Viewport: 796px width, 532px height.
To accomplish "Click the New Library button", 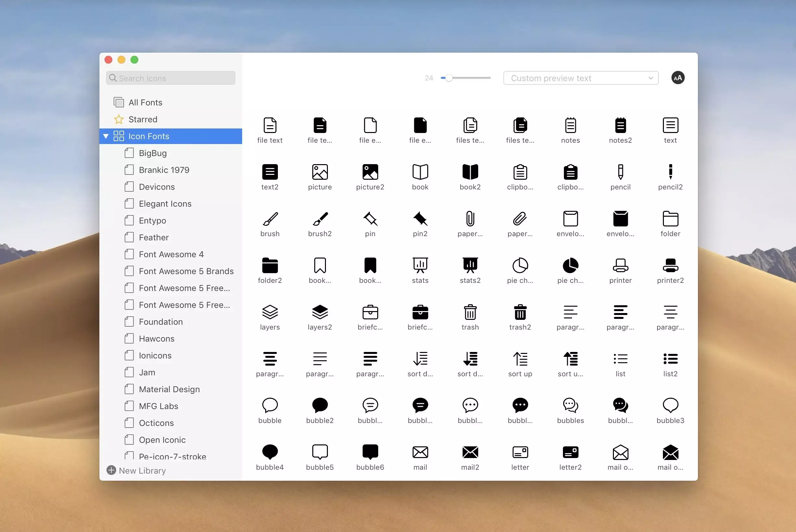I will pos(136,471).
